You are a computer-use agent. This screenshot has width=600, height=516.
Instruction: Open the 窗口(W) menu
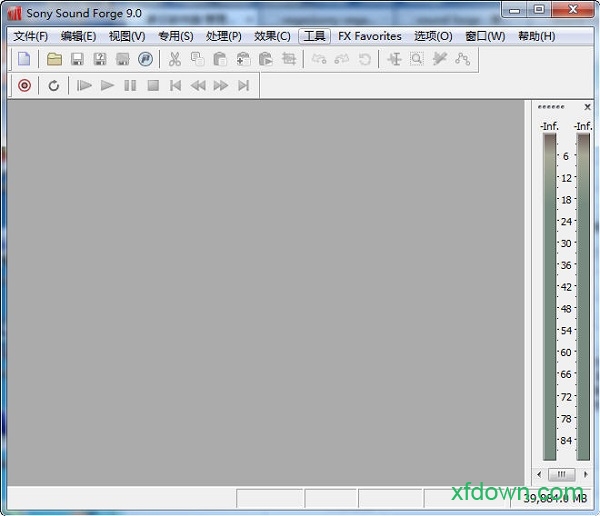485,36
